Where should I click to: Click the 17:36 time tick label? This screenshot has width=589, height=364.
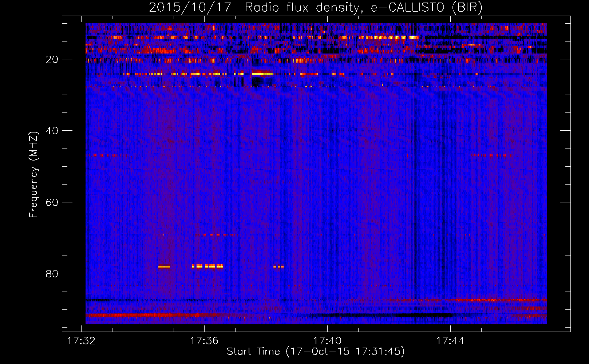(205, 341)
